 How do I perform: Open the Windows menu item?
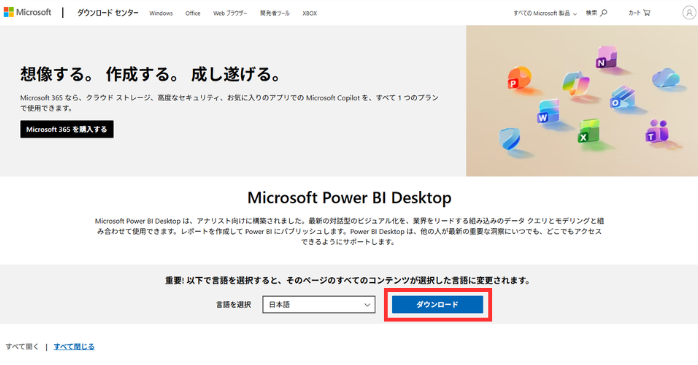[161, 13]
